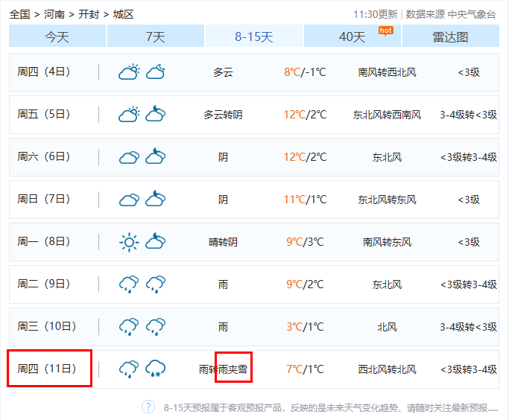This screenshot has width=509, height=420.
Task: Click the hot badge on 40天
Action: point(385,31)
